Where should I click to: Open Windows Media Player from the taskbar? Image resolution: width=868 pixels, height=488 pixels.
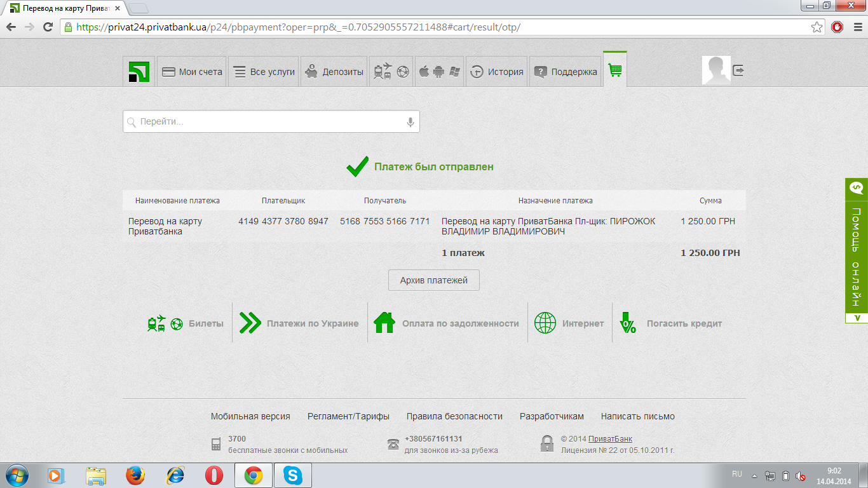tap(56, 475)
